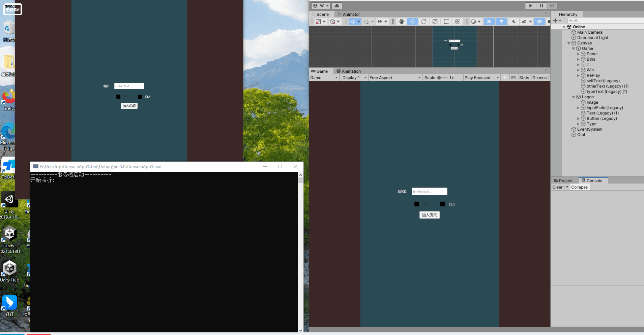Open the Unity Hub desktop shortcut
Viewport: 644px width, 335px height.
click(x=9, y=271)
